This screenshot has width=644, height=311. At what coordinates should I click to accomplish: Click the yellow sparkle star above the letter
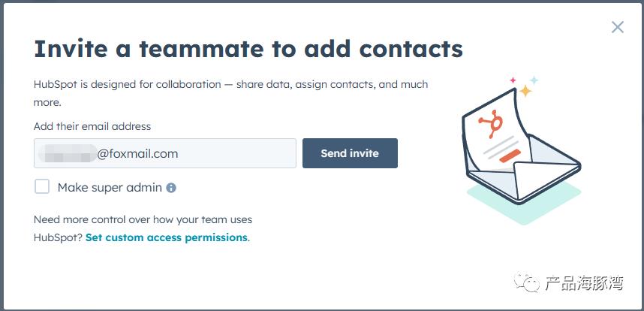[x=525, y=90]
